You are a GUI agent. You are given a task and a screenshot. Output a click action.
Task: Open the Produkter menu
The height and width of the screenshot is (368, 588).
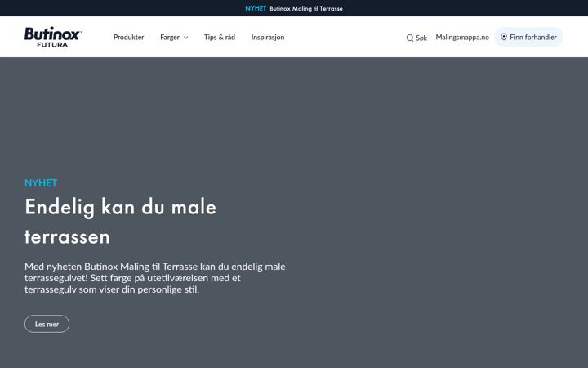[129, 37]
